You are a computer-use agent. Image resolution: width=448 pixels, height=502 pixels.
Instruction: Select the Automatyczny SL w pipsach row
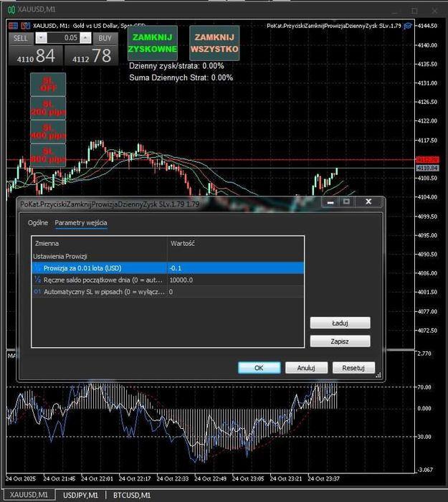point(168,292)
